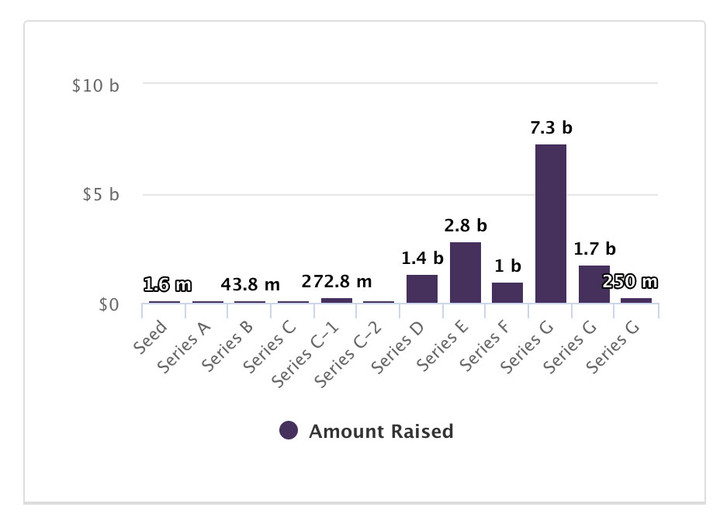Click the 250 m data label
The image size is (720, 514).
click(x=630, y=282)
